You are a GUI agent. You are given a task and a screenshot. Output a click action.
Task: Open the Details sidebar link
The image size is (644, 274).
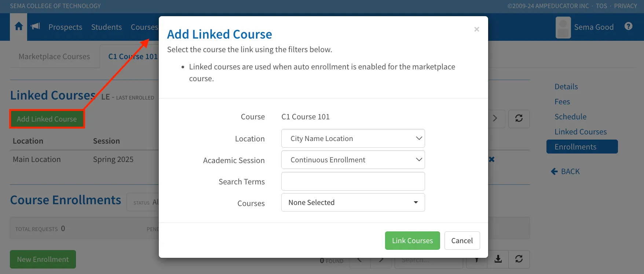pyautogui.click(x=566, y=87)
